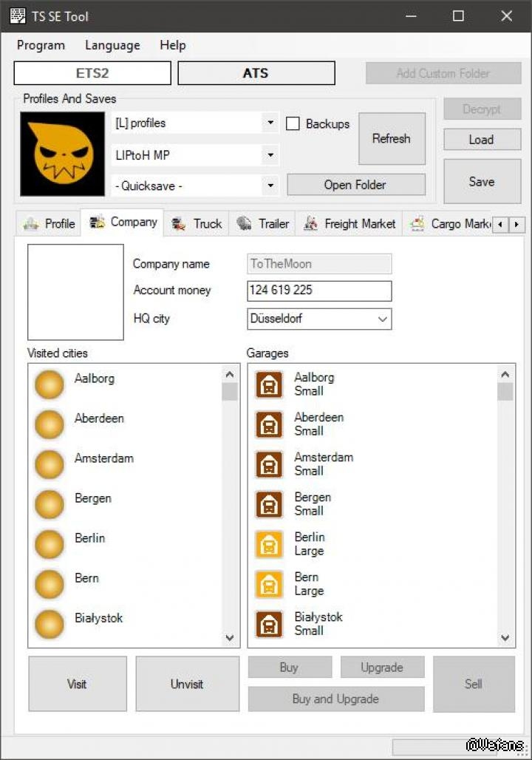
Task: Click the Load button
Action: (x=482, y=140)
